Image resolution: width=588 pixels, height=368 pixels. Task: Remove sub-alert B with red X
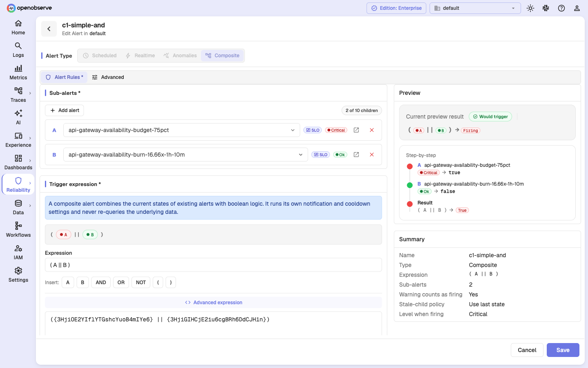point(372,155)
